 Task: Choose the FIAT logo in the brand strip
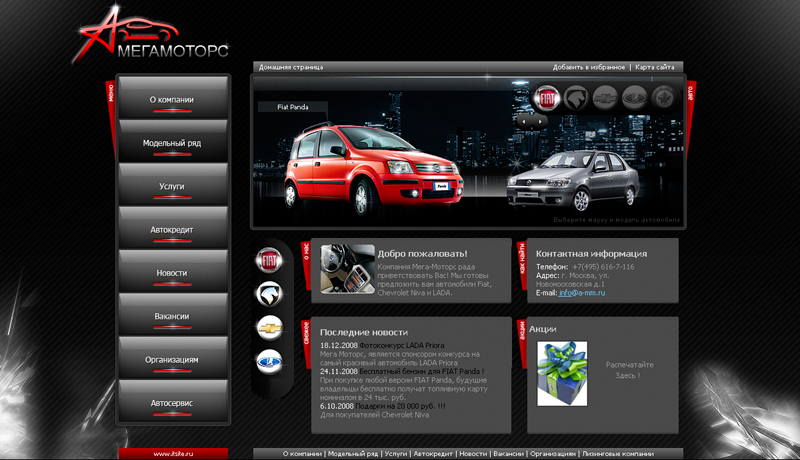point(269,261)
